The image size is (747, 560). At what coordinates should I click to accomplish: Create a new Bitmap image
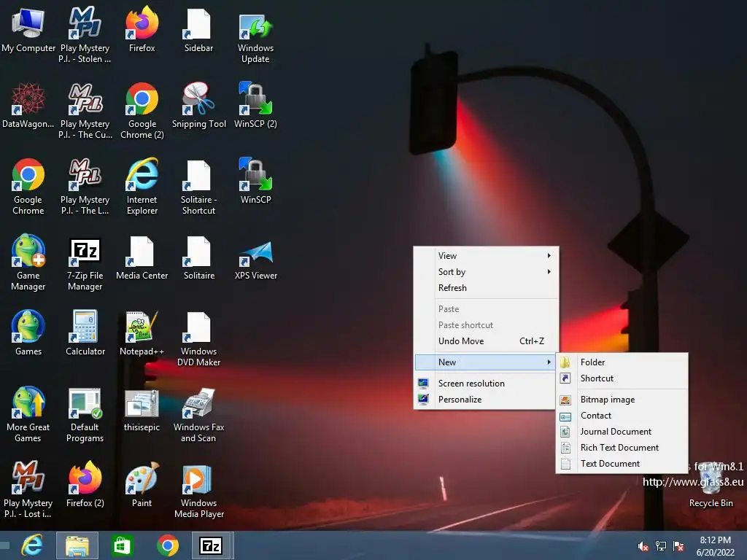tap(622, 400)
